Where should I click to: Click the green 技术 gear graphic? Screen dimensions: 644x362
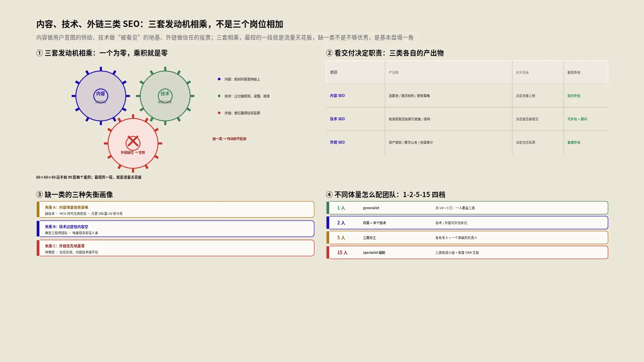[x=165, y=96]
